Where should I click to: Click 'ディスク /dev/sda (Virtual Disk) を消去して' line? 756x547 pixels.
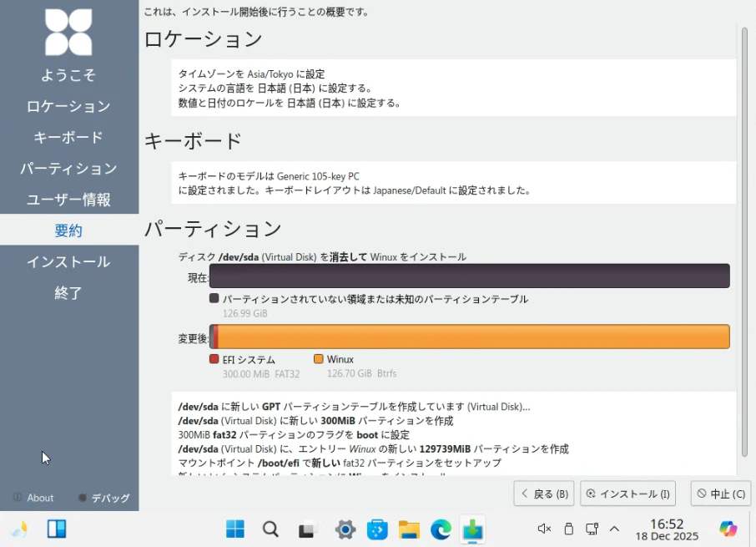322,257
